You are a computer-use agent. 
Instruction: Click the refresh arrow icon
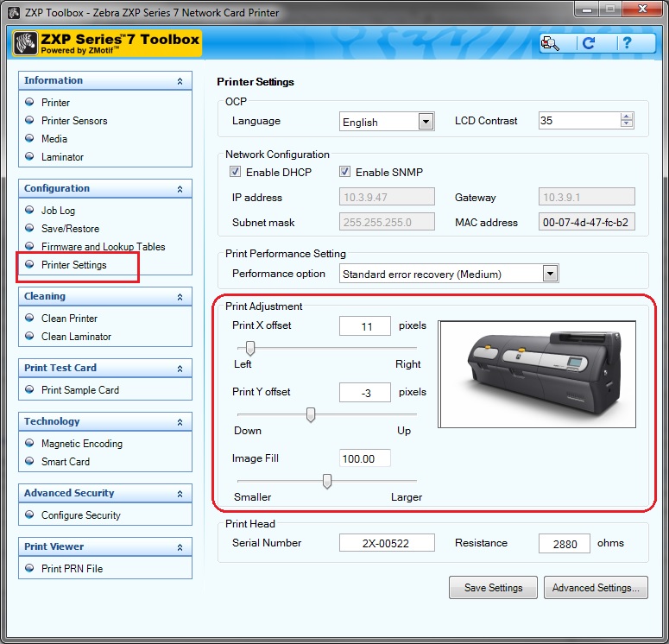pyautogui.click(x=589, y=43)
